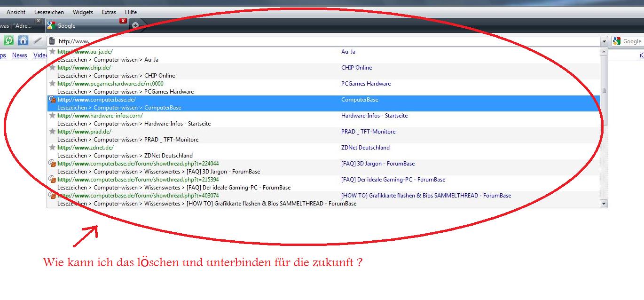The width and height of the screenshot is (644, 300).
Task: Select the showthread.php?t=224044 URL suggestion
Action: pyautogui.click(x=138, y=164)
